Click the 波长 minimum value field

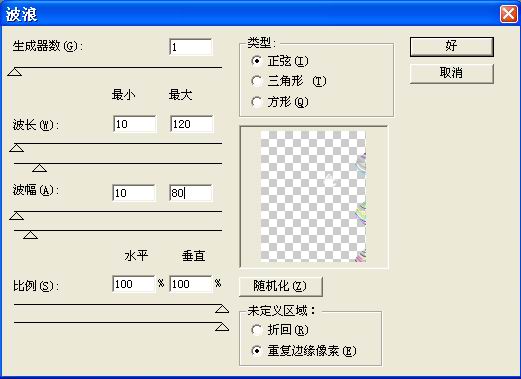pyautogui.click(x=134, y=124)
